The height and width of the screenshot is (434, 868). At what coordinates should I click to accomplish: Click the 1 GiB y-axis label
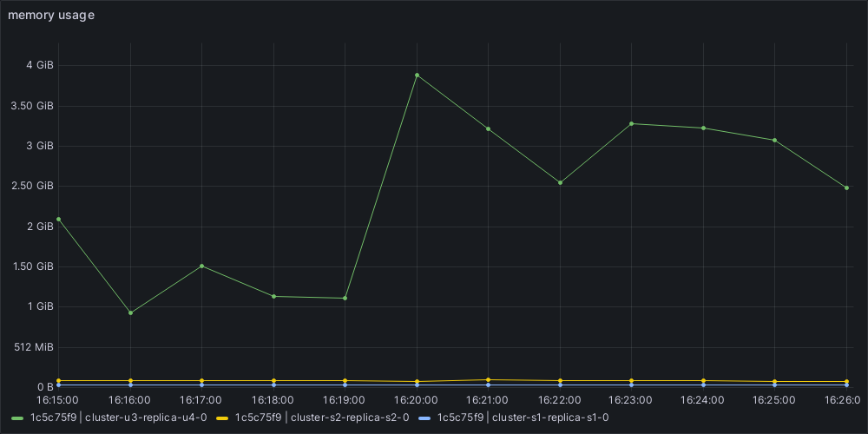point(39,306)
